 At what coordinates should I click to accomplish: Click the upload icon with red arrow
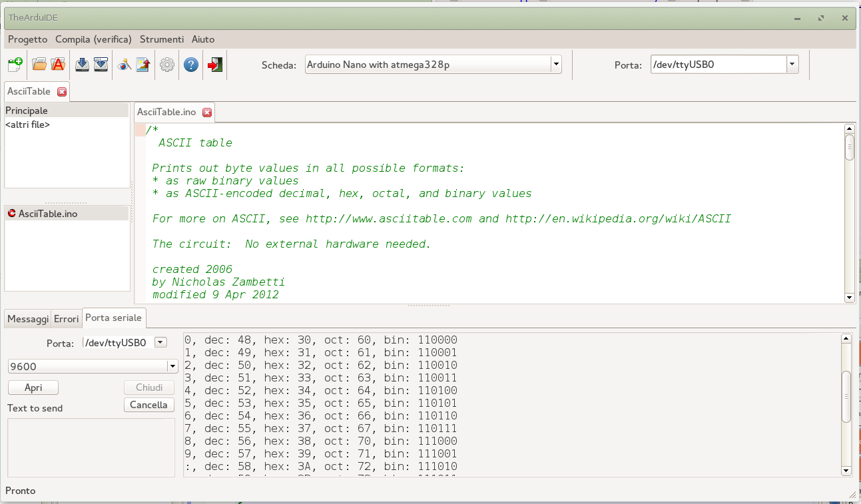(x=143, y=65)
